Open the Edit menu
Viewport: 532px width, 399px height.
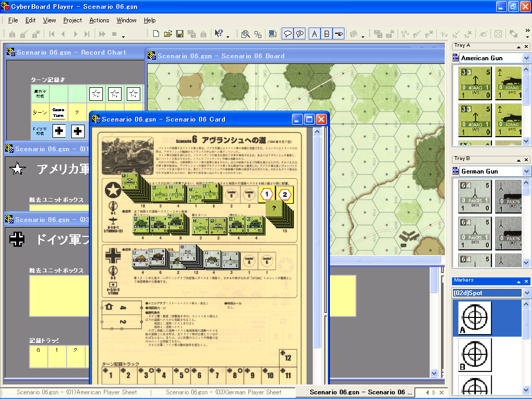point(31,20)
